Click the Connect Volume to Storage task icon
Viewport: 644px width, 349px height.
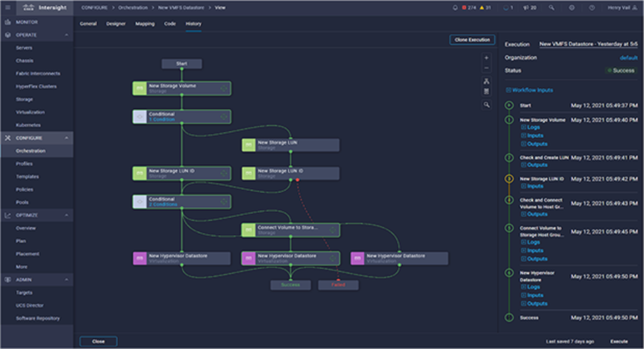tap(248, 230)
